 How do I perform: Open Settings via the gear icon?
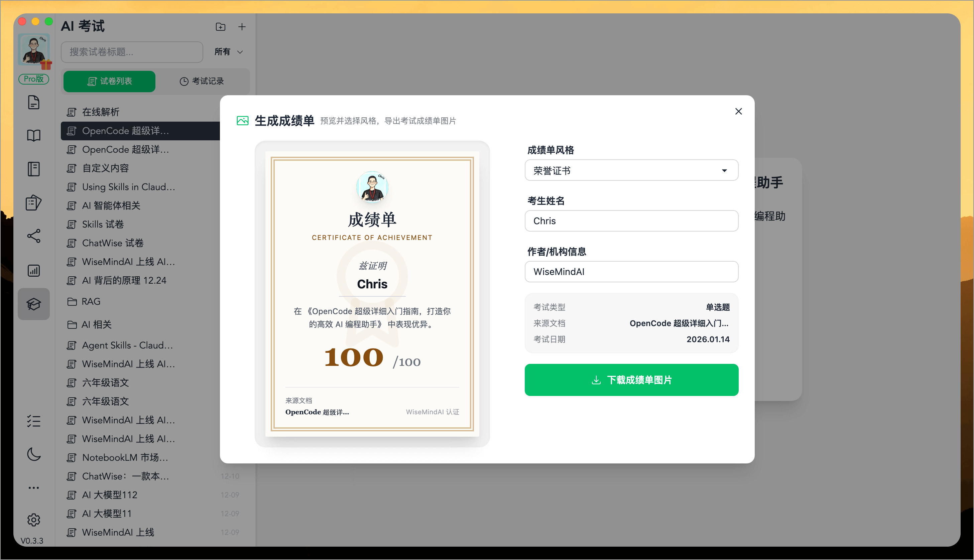34,519
